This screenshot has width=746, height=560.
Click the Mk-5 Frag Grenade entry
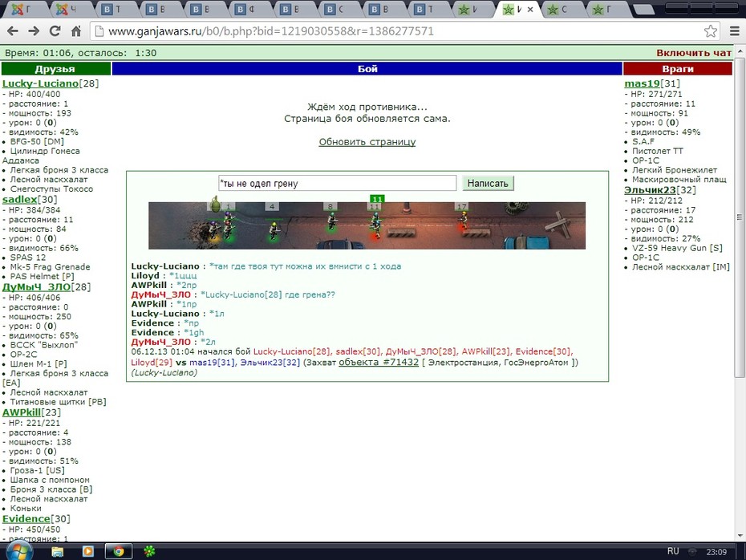point(50,267)
